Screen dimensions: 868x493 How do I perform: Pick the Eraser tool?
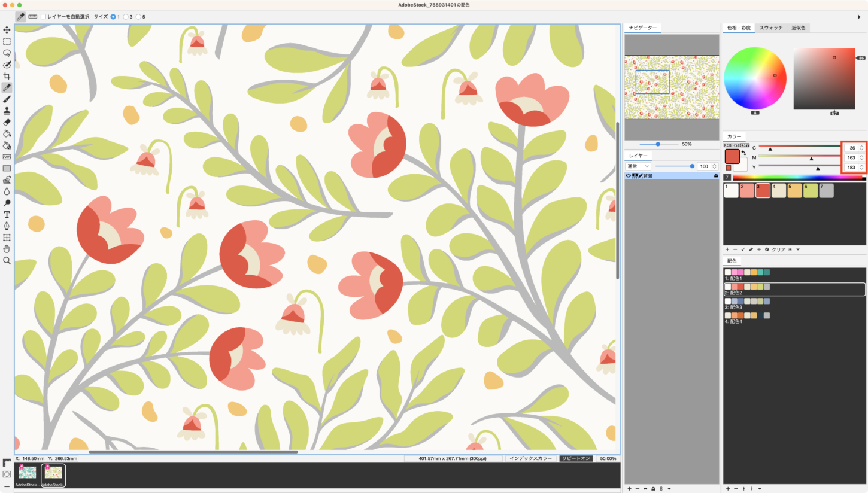pos(7,122)
